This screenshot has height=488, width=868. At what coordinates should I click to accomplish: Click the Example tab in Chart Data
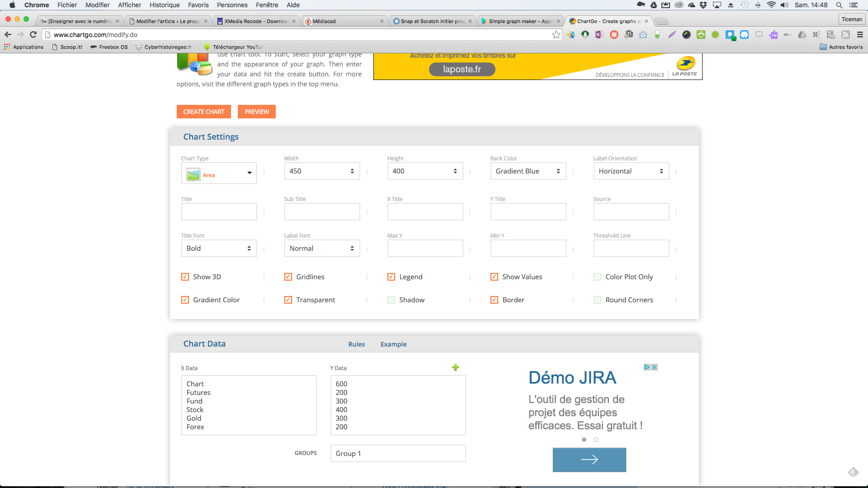tap(393, 344)
